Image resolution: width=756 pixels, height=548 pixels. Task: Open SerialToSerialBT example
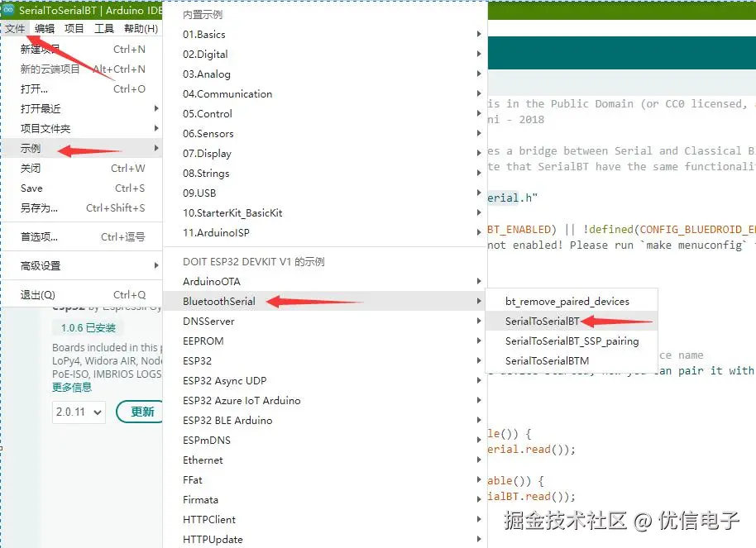click(572, 321)
